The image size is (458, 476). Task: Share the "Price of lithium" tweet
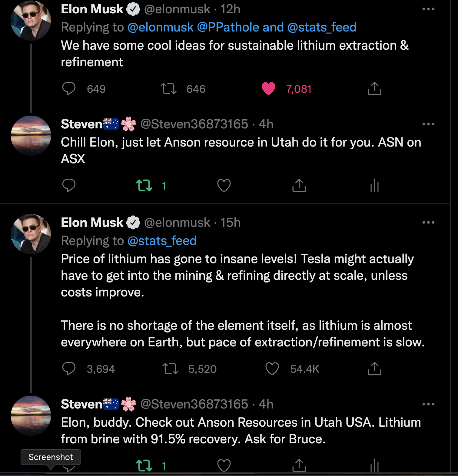(x=374, y=369)
